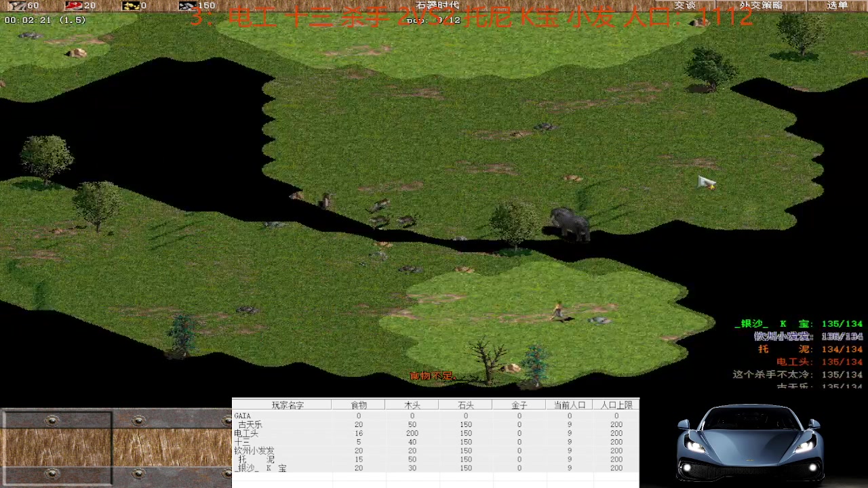
Task: Click the bare dead tree at the bottom
Action: 488,360
